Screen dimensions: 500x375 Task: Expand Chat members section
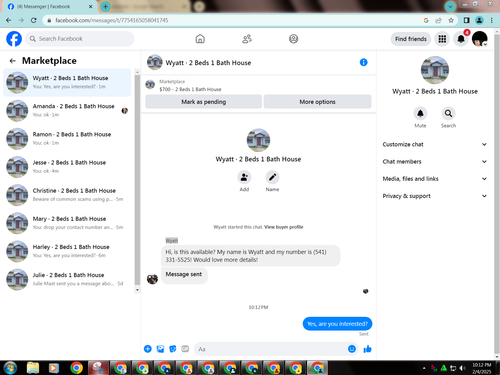(x=435, y=162)
